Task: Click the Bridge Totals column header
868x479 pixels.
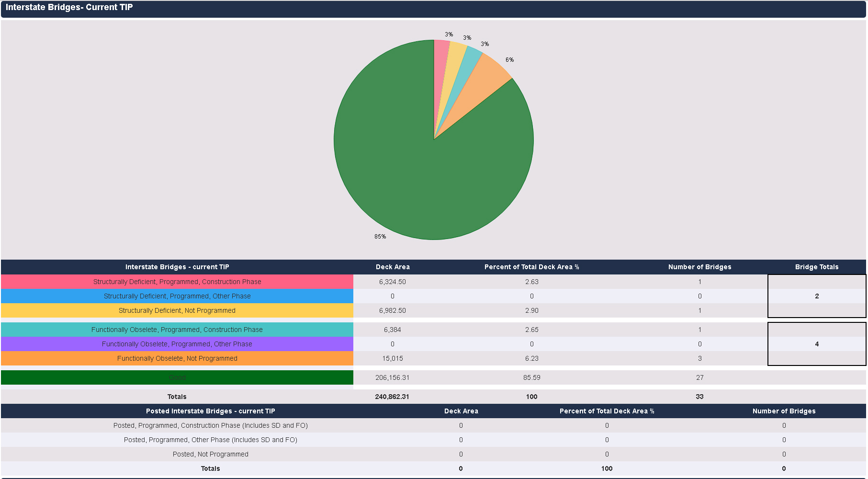Action: coord(817,267)
